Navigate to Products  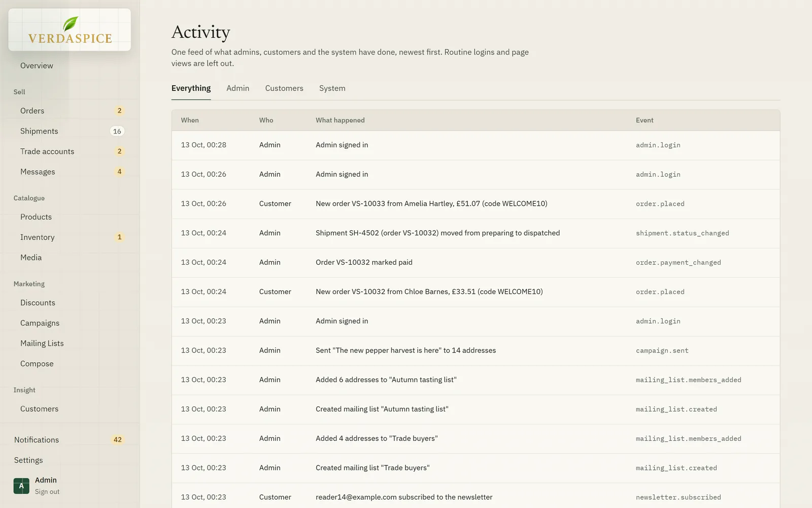pyautogui.click(x=36, y=217)
